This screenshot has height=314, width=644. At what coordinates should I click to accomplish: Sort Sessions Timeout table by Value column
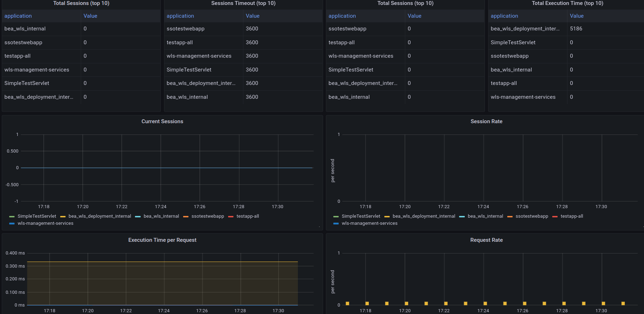click(253, 16)
